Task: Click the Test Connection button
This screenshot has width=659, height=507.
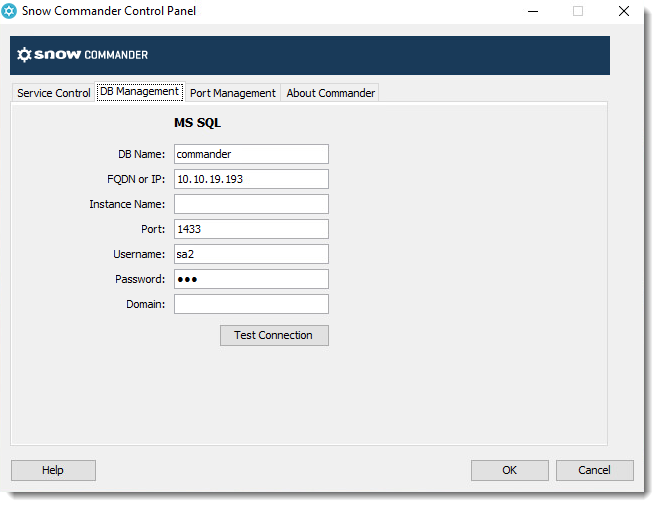Action: point(274,335)
